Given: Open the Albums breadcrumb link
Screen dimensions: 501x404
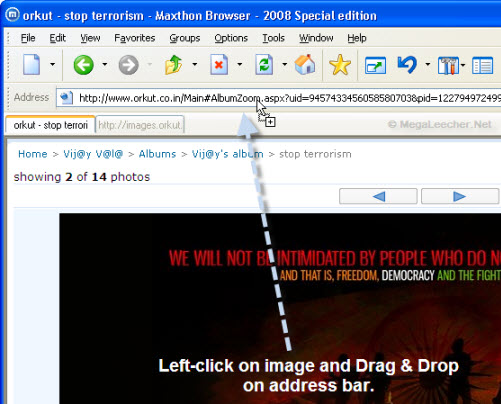Looking at the screenshot, I should click(157, 154).
